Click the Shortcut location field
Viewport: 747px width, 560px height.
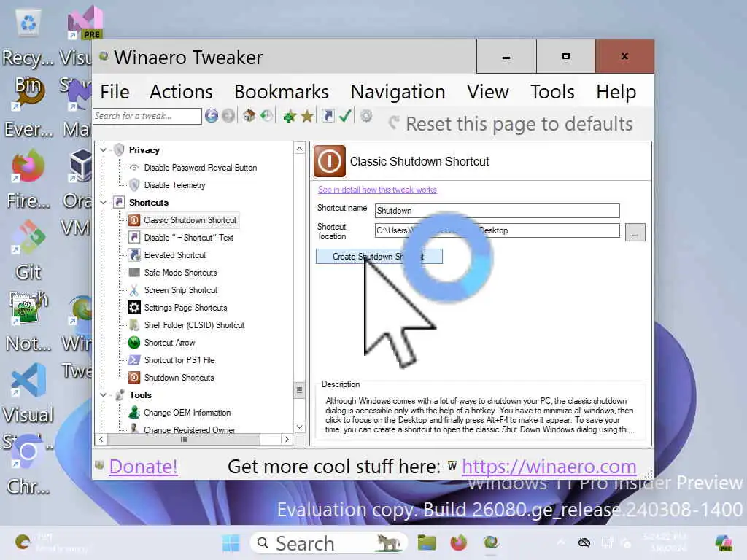[x=497, y=230]
